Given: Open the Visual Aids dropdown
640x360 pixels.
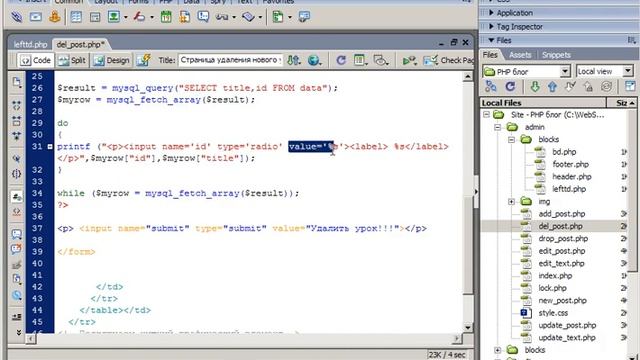Looking at the screenshot, I should click(x=380, y=61).
